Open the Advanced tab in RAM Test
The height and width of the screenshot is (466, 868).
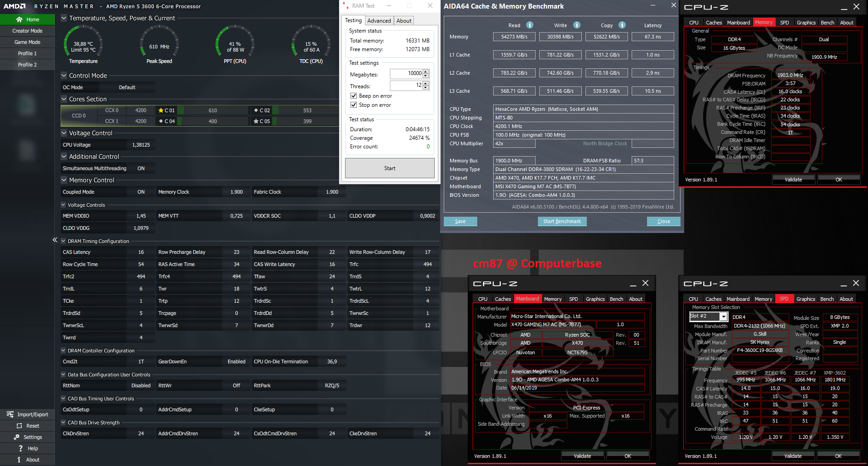(379, 21)
